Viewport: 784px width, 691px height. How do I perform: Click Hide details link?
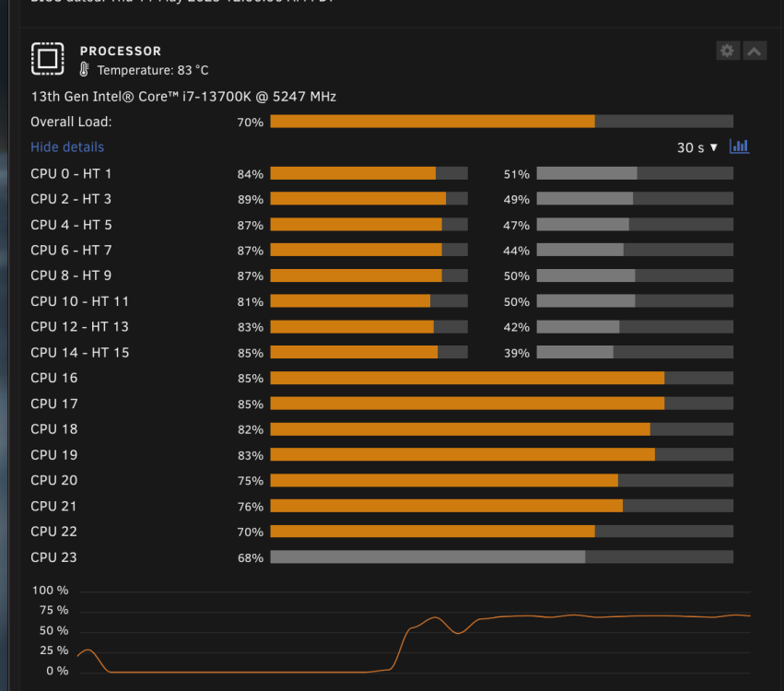click(x=67, y=147)
